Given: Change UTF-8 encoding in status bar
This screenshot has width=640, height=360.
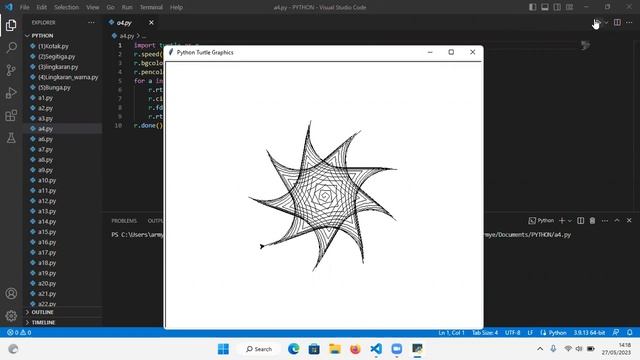Looking at the screenshot, I should [513, 333].
